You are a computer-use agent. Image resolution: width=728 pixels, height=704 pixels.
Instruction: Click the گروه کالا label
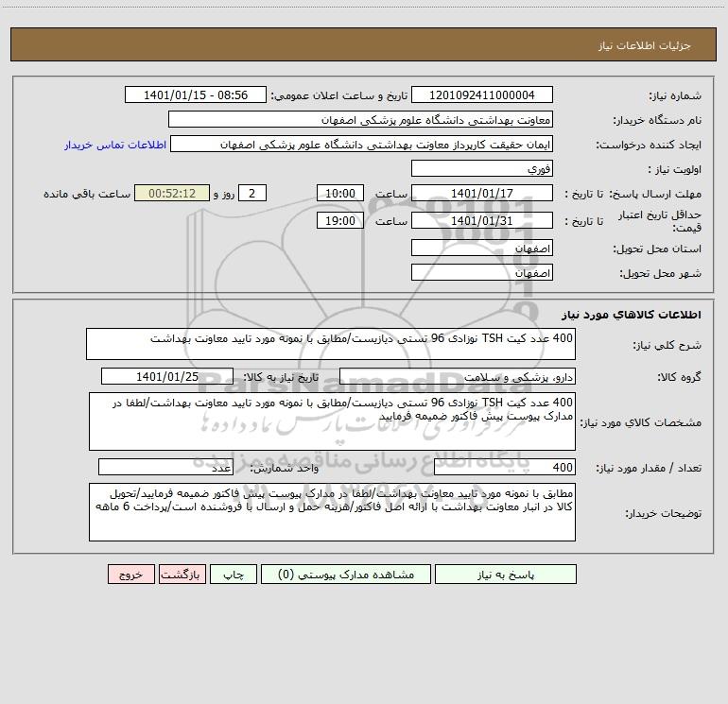pos(679,377)
